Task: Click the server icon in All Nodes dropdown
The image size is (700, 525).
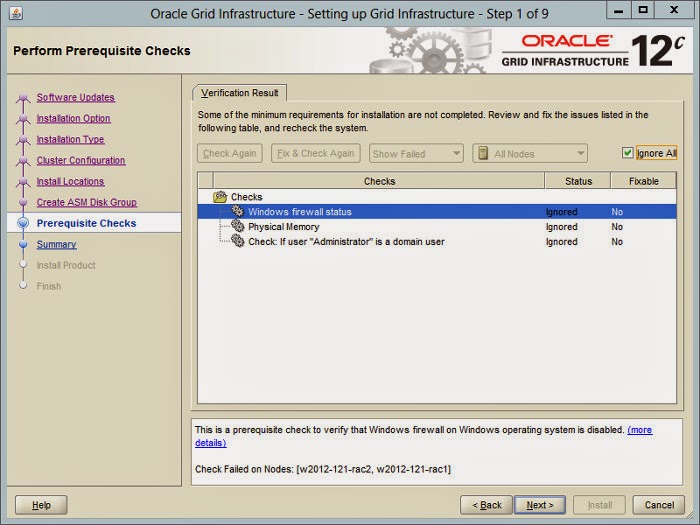Action: [483, 154]
